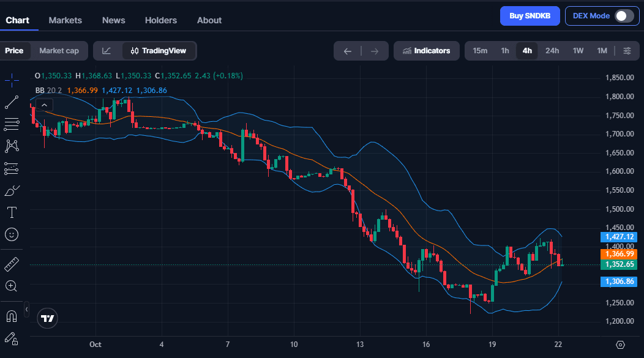Click the Oct date label on time axis
644x358 pixels.
click(95, 345)
